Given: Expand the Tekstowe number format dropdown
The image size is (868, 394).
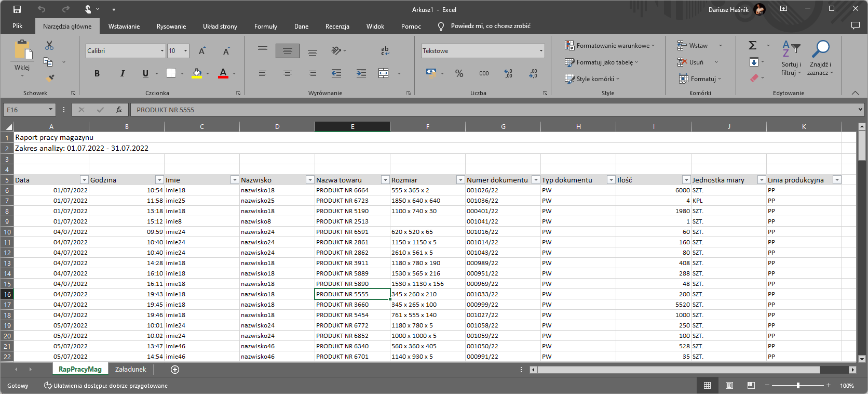Looking at the screenshot, I should [541, 51].
